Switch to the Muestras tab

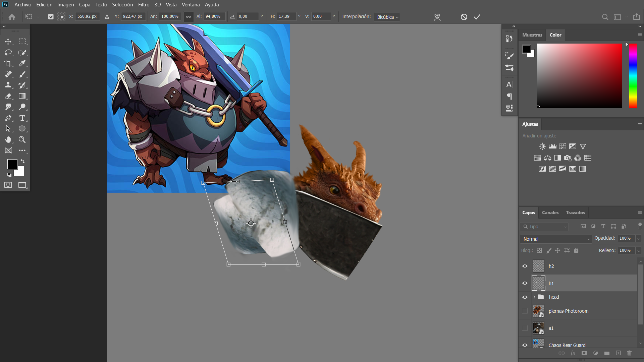532,35
